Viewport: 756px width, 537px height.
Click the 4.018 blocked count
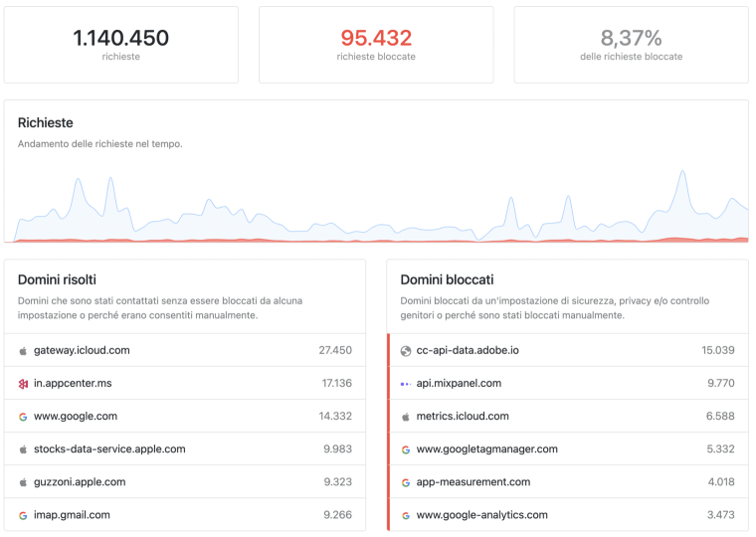coord(721,481)
